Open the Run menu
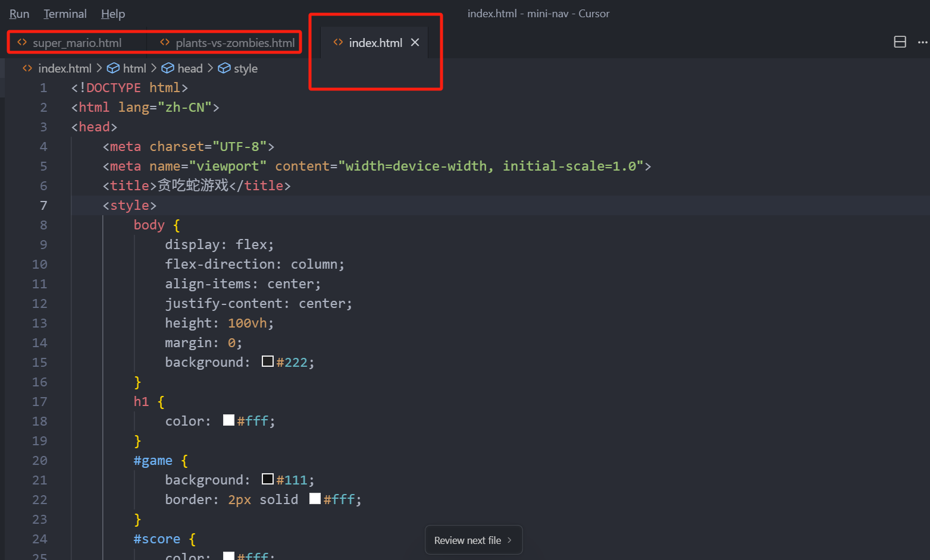This screenshot has width=930, height=560. pyautogui.click(x=19, y=14)
